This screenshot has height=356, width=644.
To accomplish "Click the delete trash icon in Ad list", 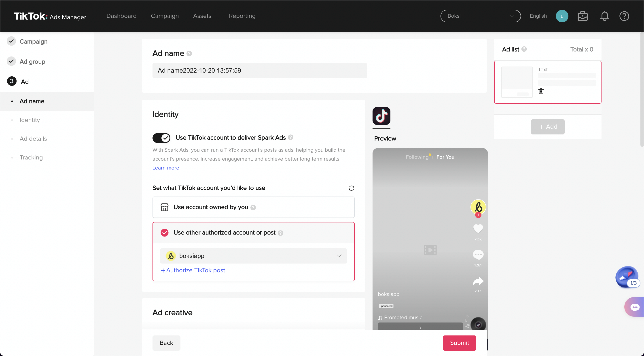I will tap(540, 91).
